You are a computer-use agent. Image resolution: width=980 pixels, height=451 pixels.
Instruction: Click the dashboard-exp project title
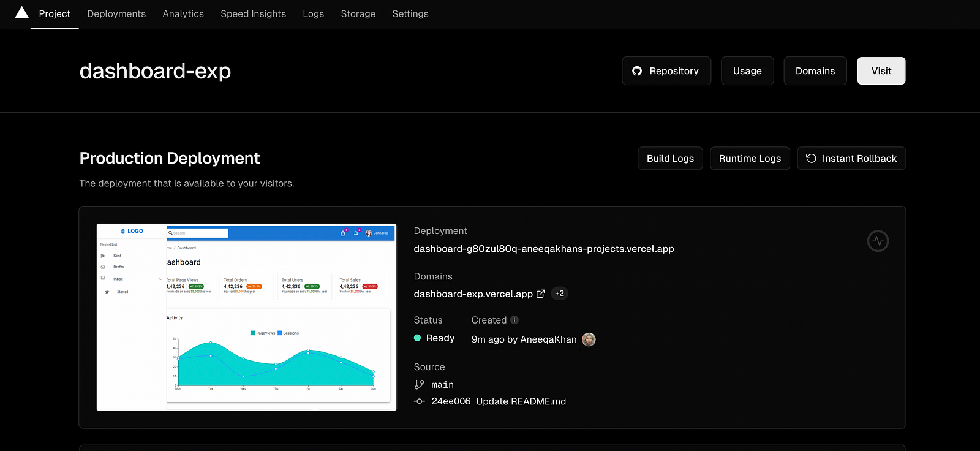[155, 71]
